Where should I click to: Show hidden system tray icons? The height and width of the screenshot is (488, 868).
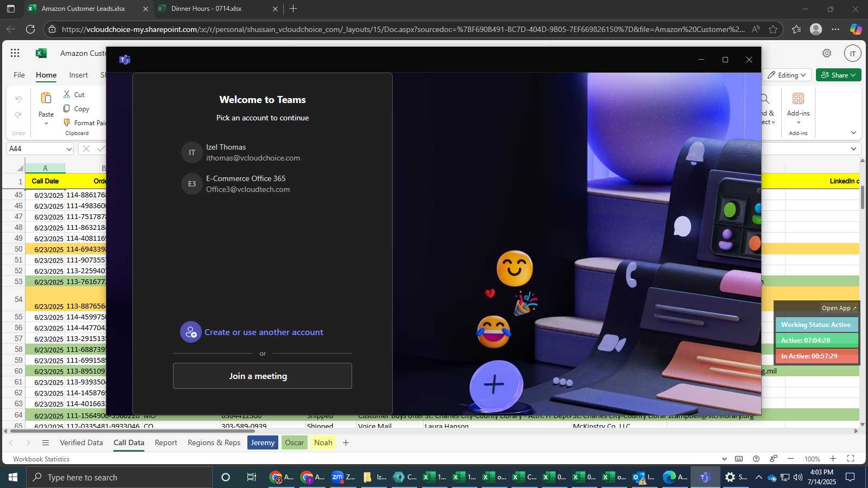(758, 477)
